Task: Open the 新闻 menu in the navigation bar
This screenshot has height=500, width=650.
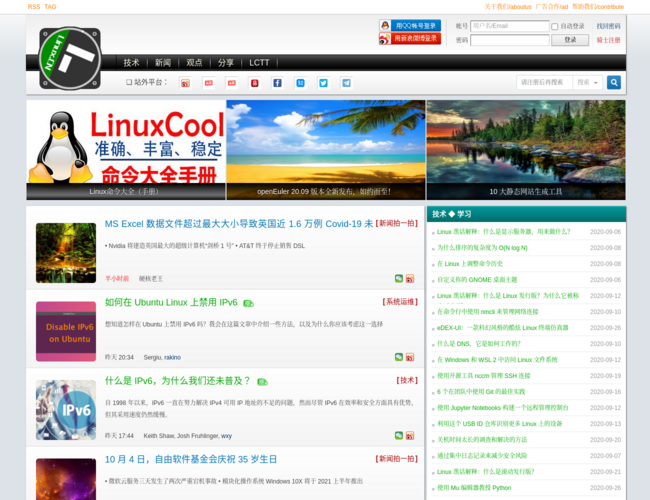Action: pos(163,63)
